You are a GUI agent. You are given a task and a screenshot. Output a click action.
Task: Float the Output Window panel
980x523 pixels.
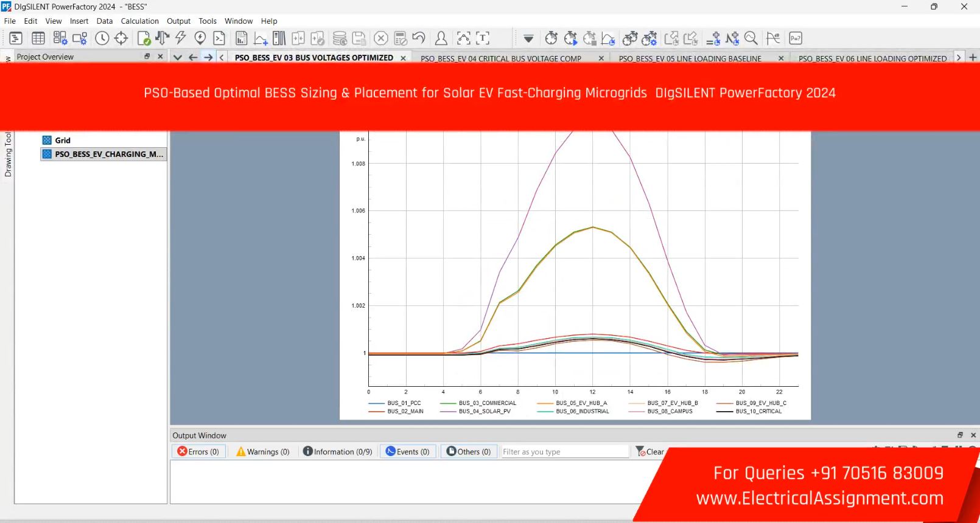click(x=960, y=435)
